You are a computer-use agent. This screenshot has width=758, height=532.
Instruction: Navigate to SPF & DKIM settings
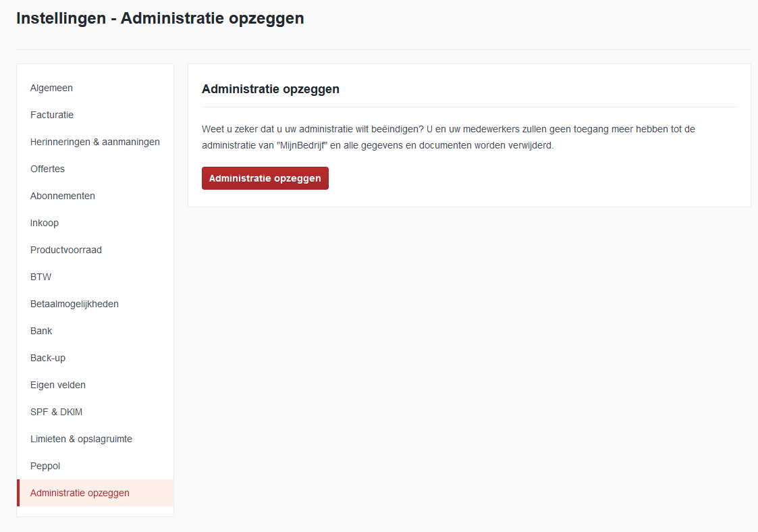(56, 412)
